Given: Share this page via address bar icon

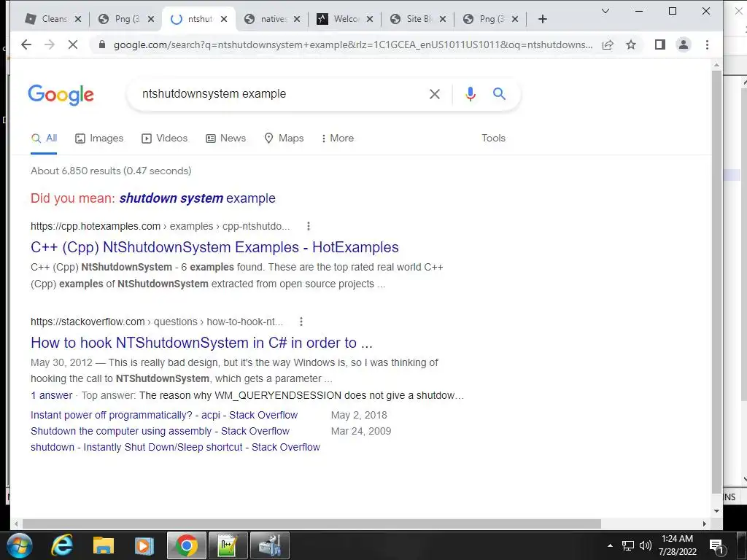Looking at the screenshot, I should click(x=608, y=44).
